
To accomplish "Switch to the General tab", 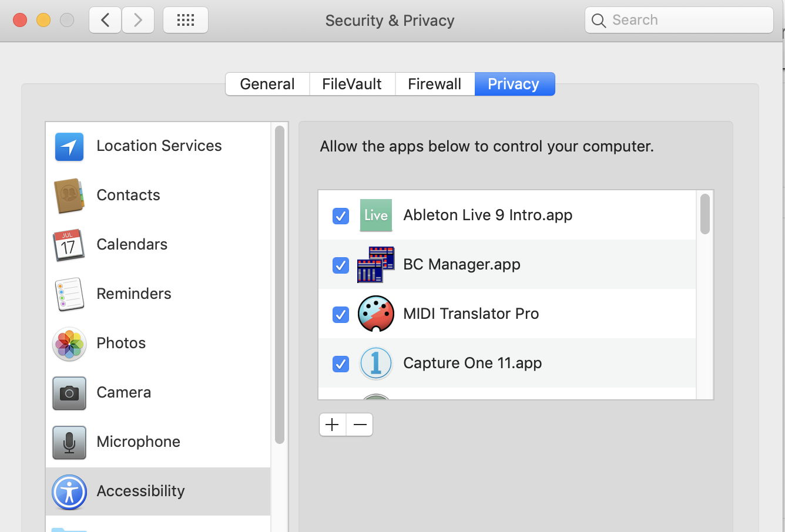I will tap(267, 84).
